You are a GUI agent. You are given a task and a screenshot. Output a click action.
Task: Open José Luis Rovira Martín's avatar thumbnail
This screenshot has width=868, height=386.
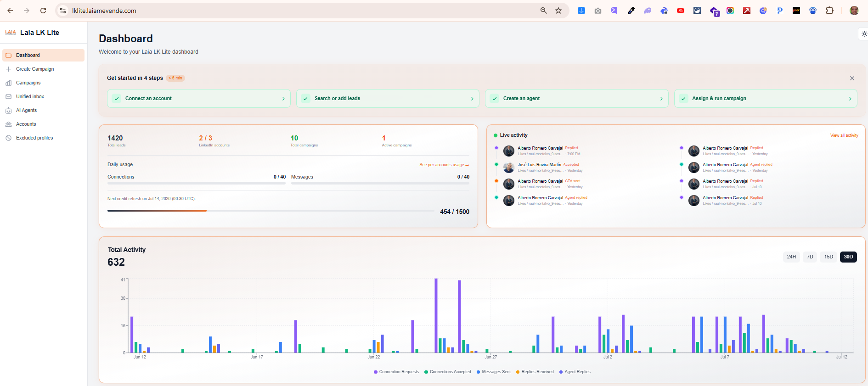point(509,168)
